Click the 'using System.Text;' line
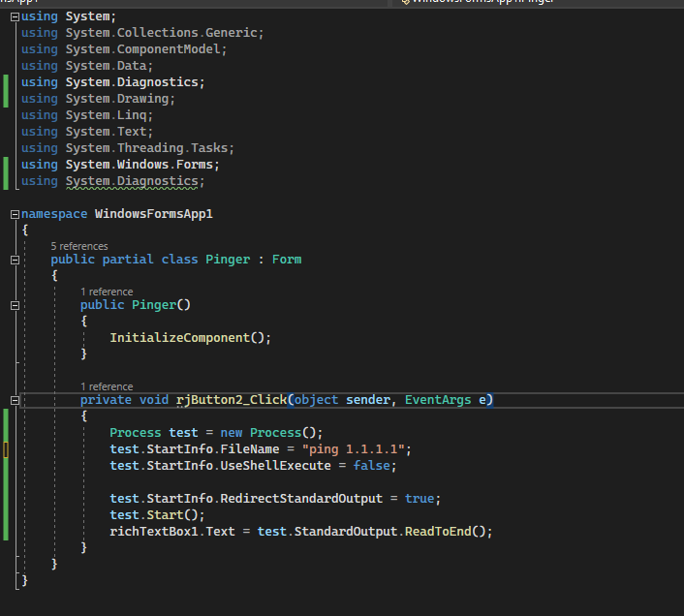 tap(87, 132)
